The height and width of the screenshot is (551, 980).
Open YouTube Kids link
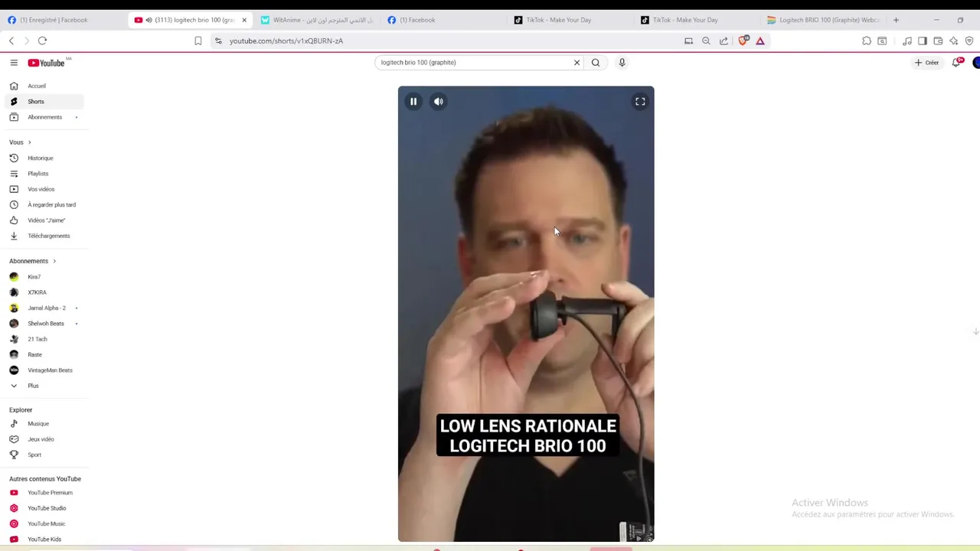44,540
